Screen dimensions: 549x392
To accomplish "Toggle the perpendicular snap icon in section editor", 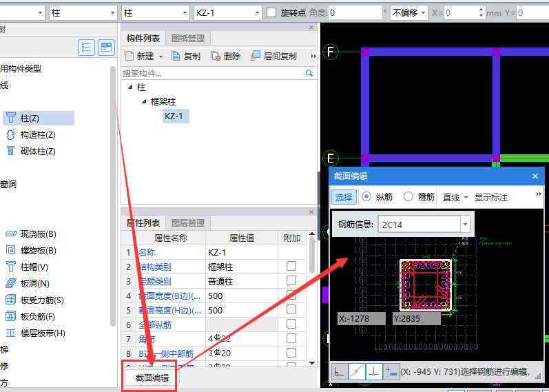I will click(x=373, y=372).
